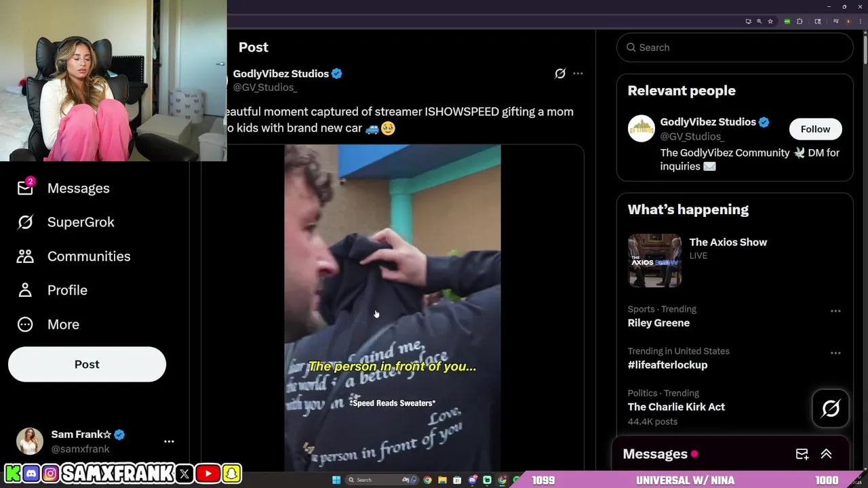Screen dimensions: 868x488
Task: Compose a new message in Messages drawer
Action: (x=802, y=454)
